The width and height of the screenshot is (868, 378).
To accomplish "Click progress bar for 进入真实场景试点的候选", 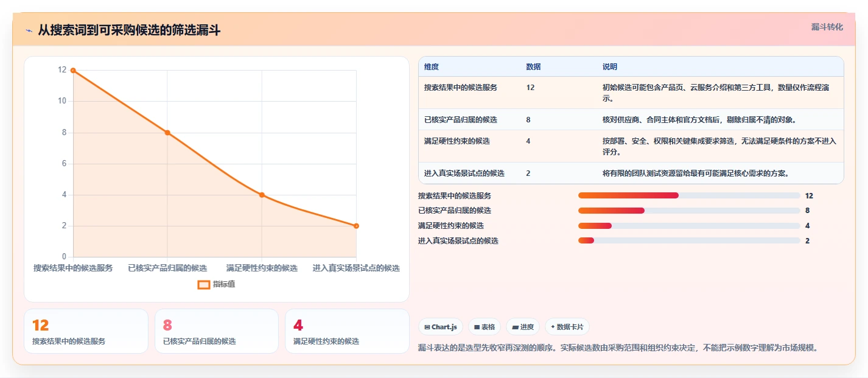I will [689, 240].
